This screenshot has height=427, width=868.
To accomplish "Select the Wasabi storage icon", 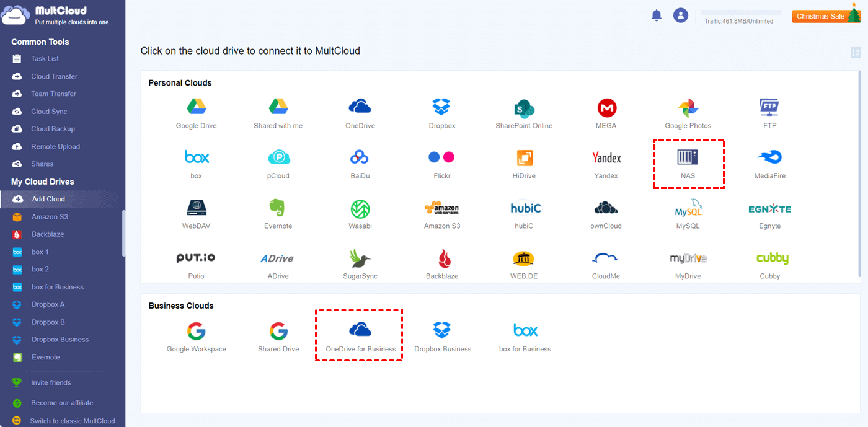I will click(x=360, y=208).
